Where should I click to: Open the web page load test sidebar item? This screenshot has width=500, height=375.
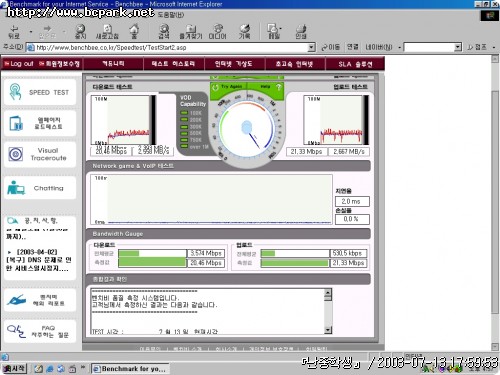[x=40, y=123]
